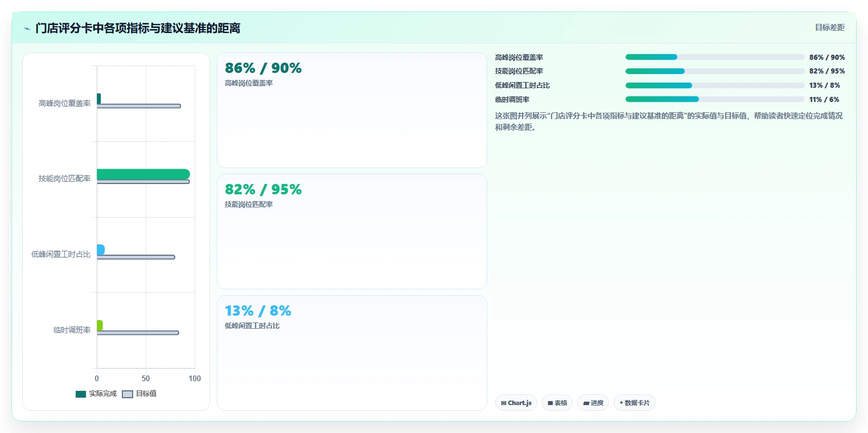Screen dimensions: 868x433
Task: Click the 高峰岗位覆盖率 gray target bar in chart
Action: click(139, 106)
